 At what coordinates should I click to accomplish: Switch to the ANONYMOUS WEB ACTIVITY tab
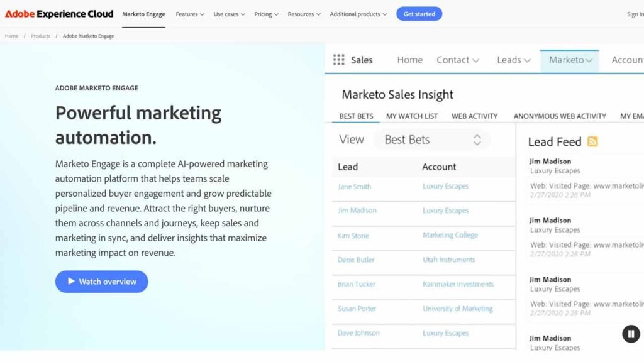(560, 116)
